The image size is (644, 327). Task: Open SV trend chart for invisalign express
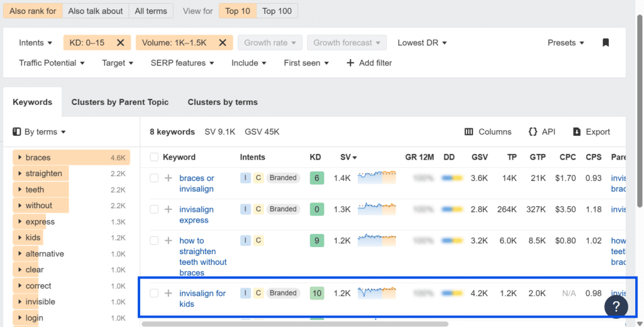pyautogui.click(x=377, y=209)
